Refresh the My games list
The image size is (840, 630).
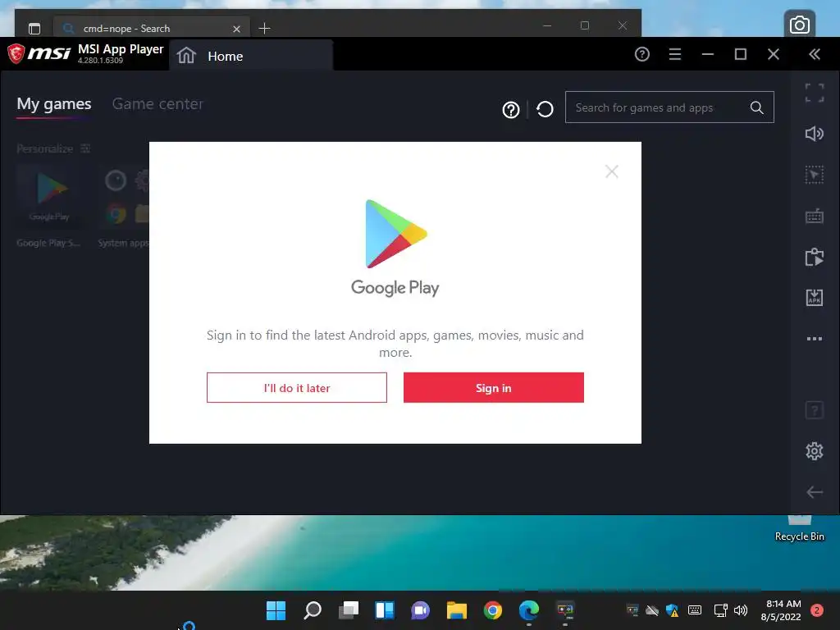(x=545, y=109)
